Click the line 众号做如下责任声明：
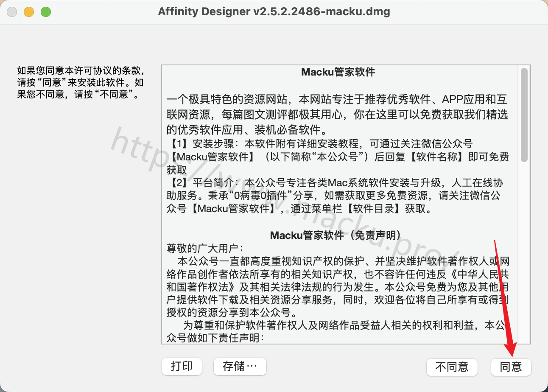548x392 pixels. [x=215, y=338]
